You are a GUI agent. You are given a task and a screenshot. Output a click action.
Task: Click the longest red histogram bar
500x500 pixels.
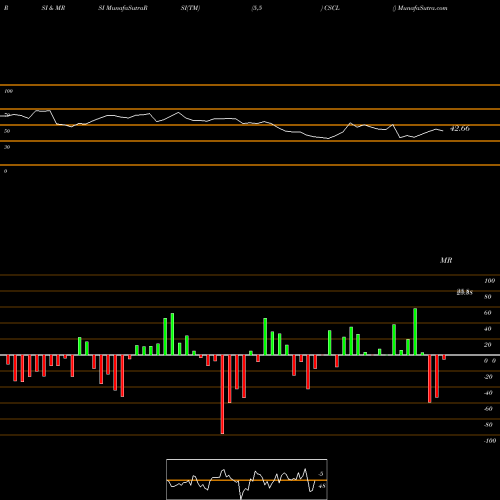(x=222, y=394)
